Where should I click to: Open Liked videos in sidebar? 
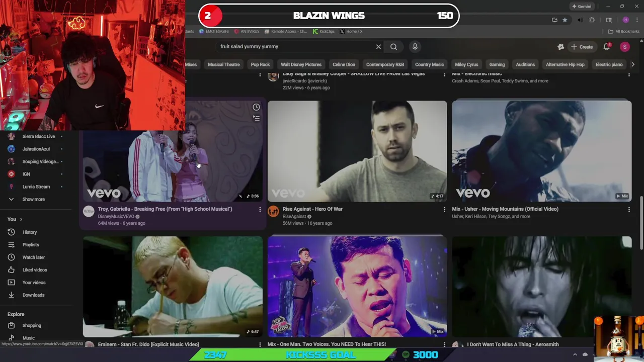coord(35,270)
